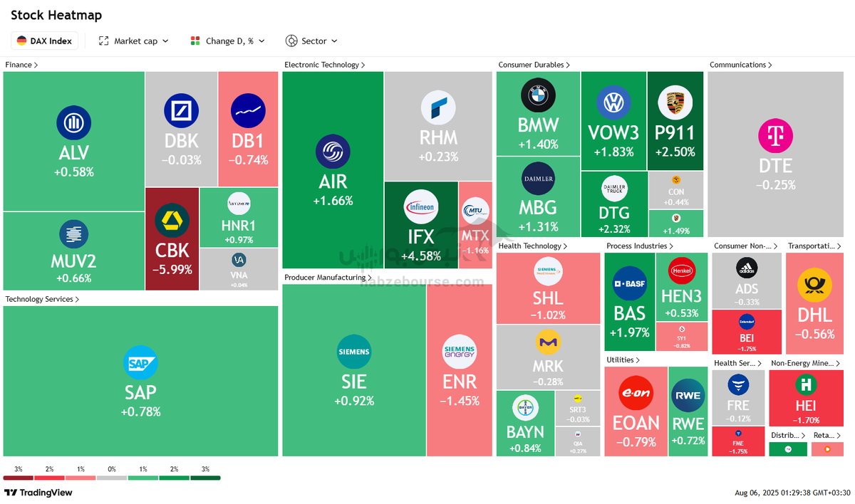Click the Adidas ADS logo
This screenshot has width=855, height=504.
click(x=747, y=268)
